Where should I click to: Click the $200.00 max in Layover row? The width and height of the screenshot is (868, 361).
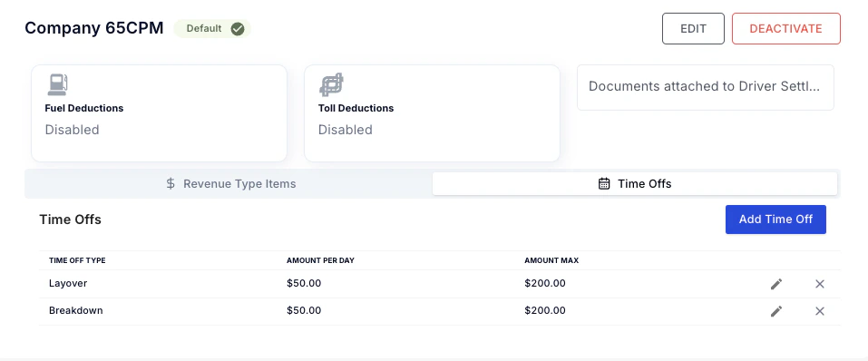(545, 284)
